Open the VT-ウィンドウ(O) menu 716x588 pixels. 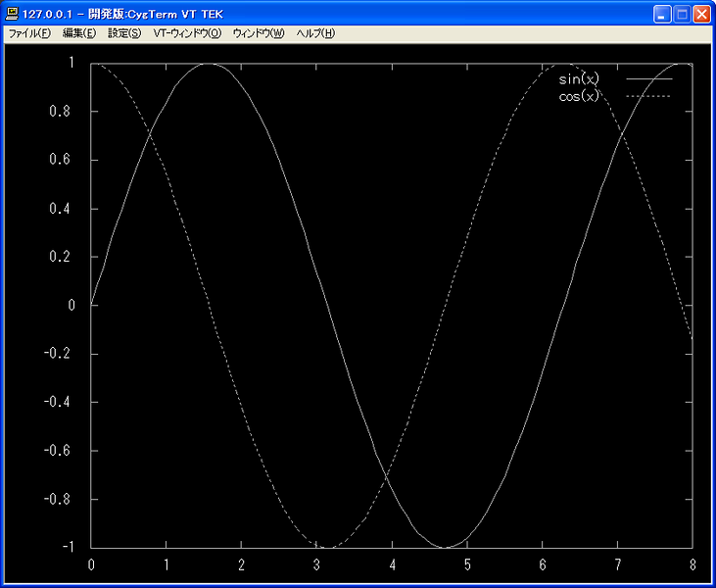(187, 33)
